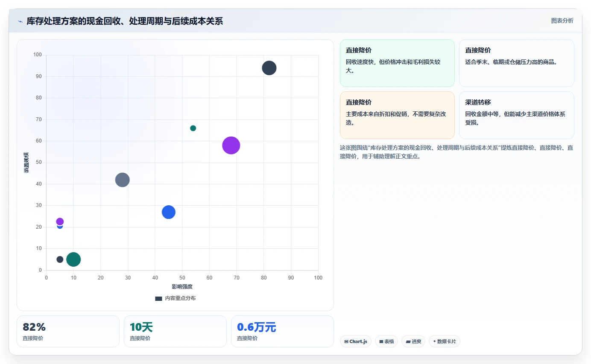Click the 影响强度 x-axis title
Image resolution: width=591 pixels, height=364 pixels.
click(x=182, y=286)
